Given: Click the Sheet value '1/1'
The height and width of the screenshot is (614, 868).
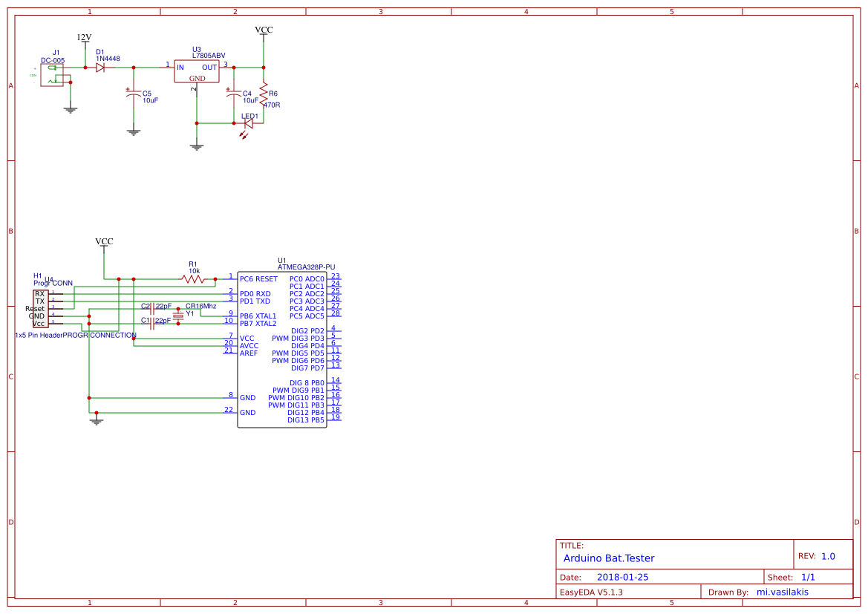Looking at the screenshot, I should tap(808, 578).
